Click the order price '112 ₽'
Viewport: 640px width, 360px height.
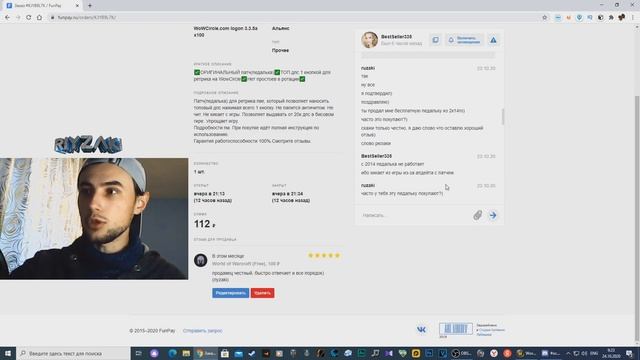pos(204,224)
